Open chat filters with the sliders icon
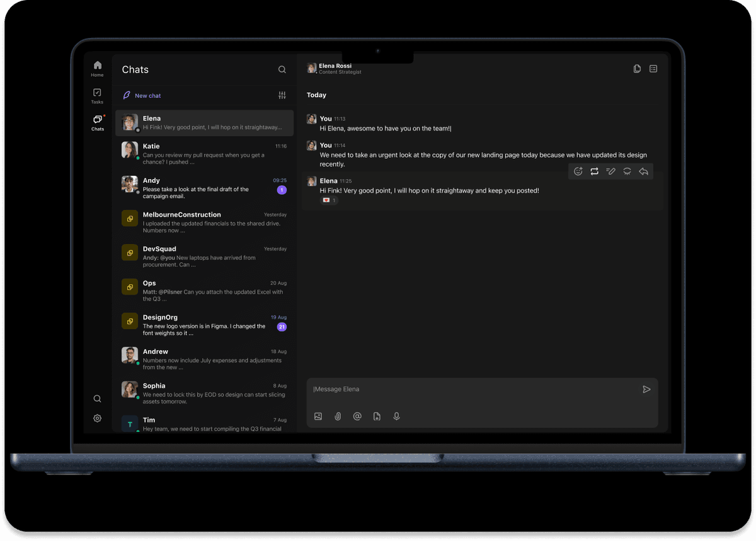Screen dimensions: 756x541 (x=282, y=95)
